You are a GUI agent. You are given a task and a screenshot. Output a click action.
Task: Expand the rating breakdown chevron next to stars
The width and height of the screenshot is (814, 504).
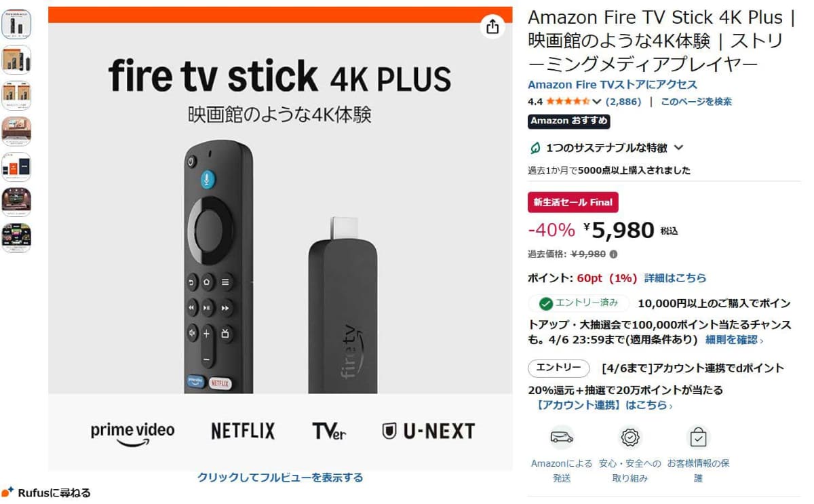597,102
